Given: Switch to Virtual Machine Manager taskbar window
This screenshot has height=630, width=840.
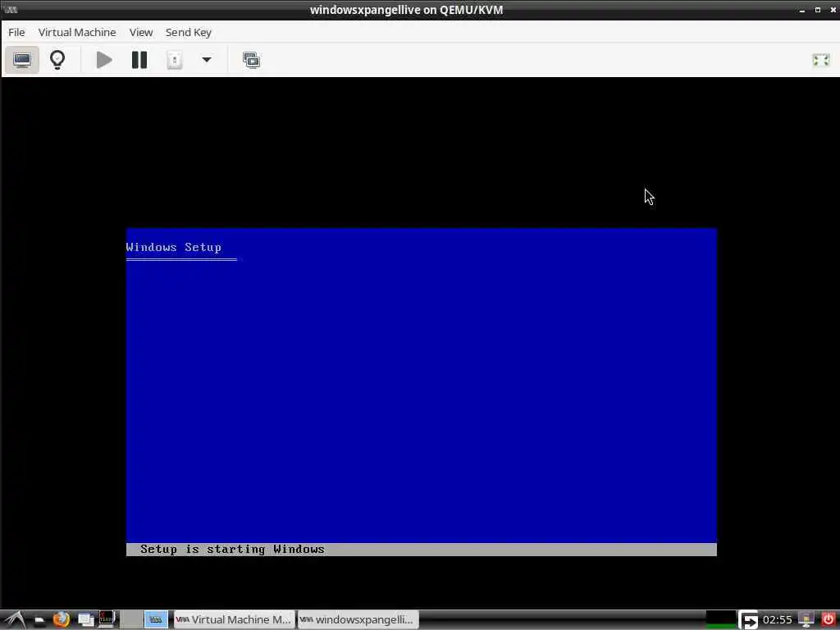Looking at the screenshot, I should 234,620.
